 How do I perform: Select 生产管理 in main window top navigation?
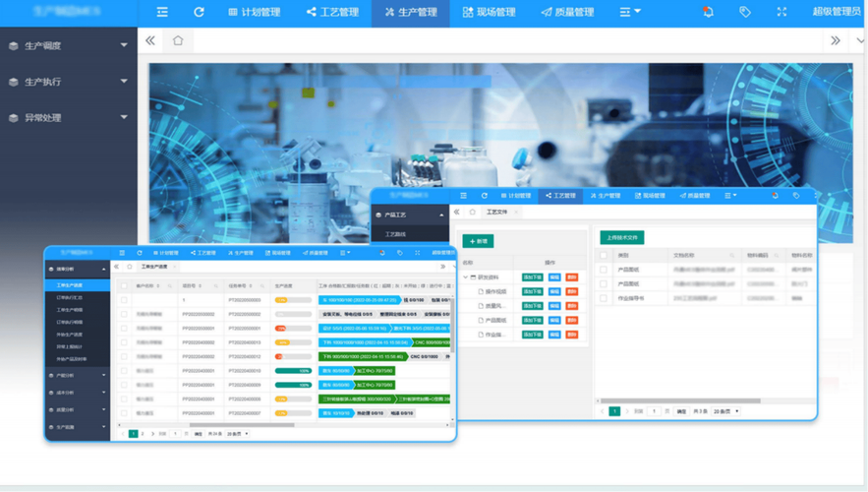411,12
